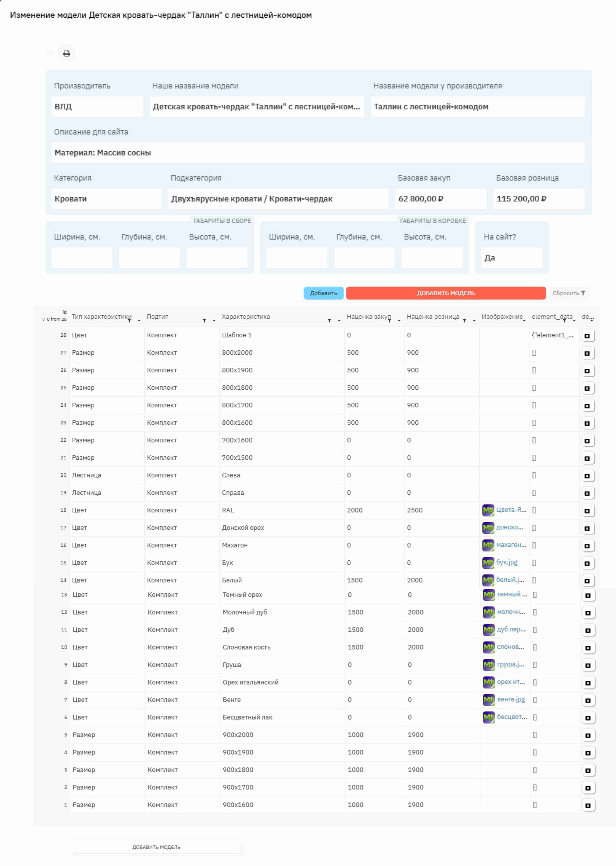Delete the 900x1600 size row

click(588, 805)
